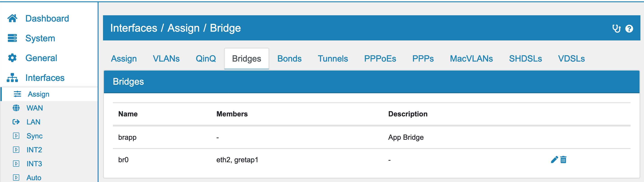The height and width of the screenshot is (182, 644).
Task: Switch to the Tunnels tab
Action: 333,59
